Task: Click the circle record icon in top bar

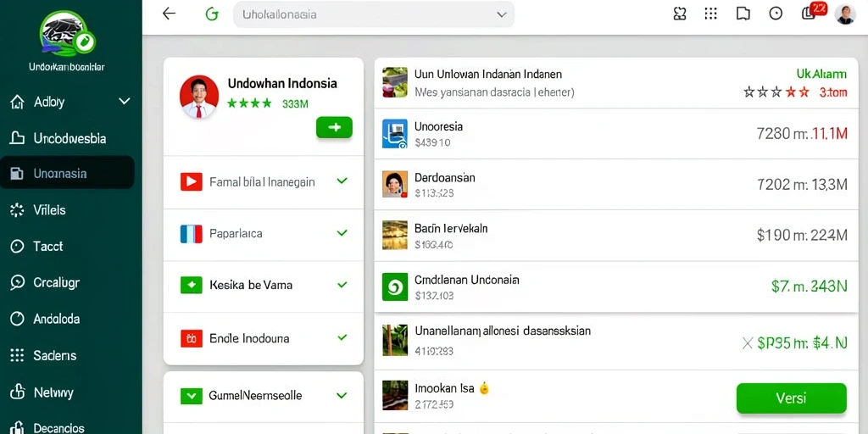Action: [776, 14]
